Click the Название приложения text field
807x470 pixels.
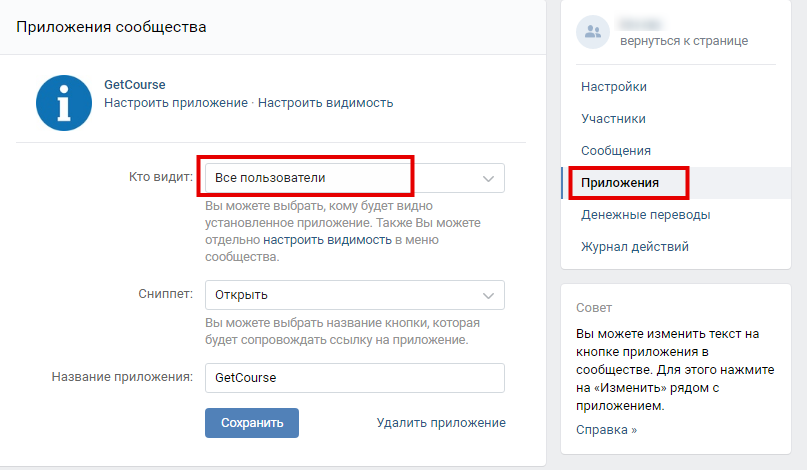[x=355, y=378]
